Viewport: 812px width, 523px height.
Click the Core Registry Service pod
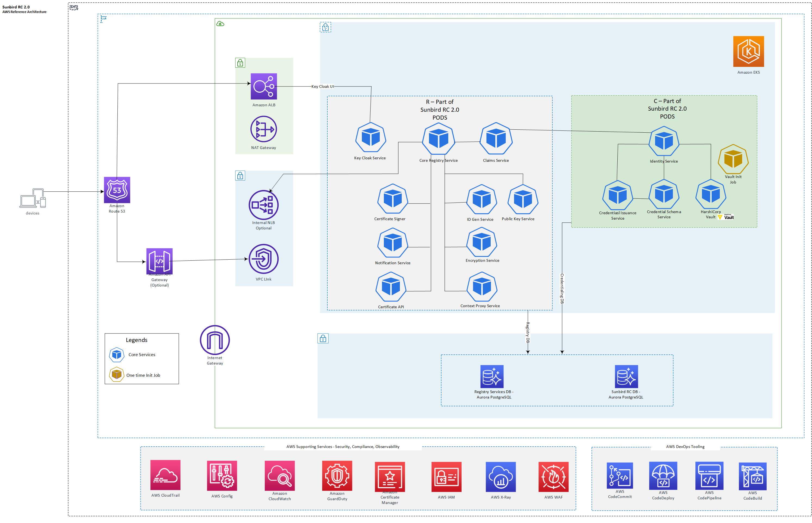tap(438, 139)
